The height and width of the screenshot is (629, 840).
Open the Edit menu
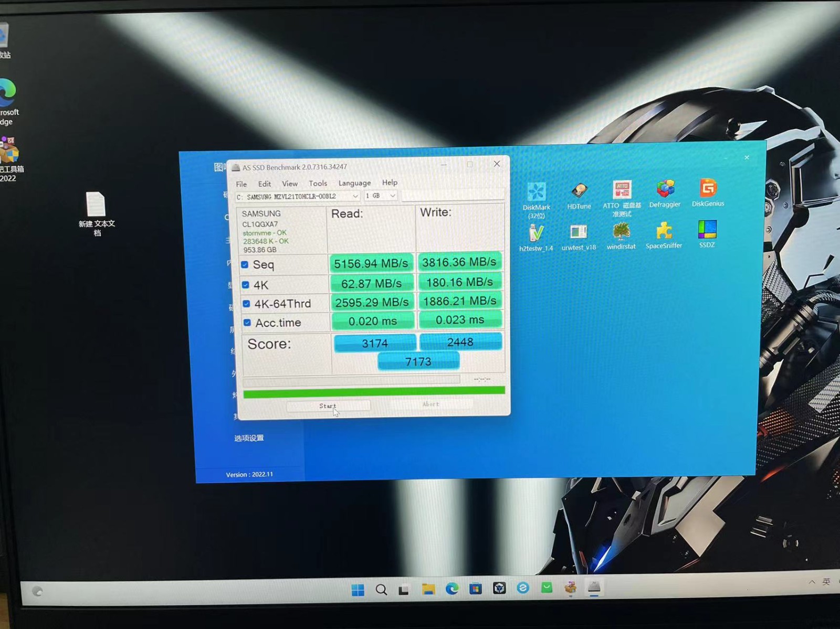click(x=265, y=184)
